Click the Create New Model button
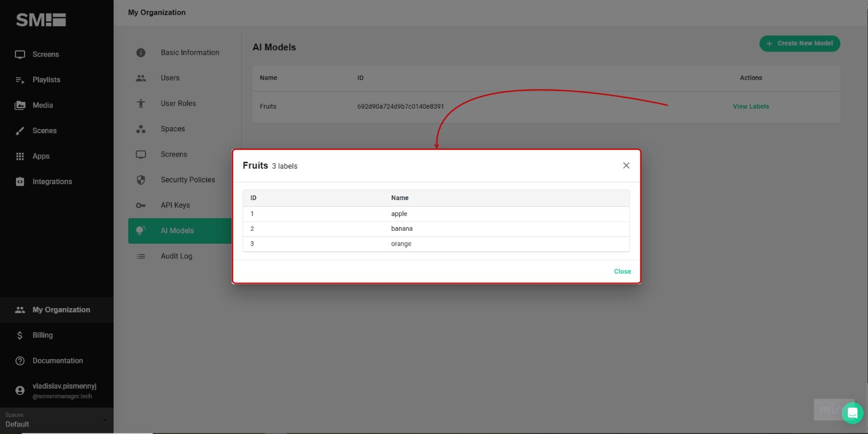Image resolution: width=868 pixels, height=434 pixels. tap(800, 44)
